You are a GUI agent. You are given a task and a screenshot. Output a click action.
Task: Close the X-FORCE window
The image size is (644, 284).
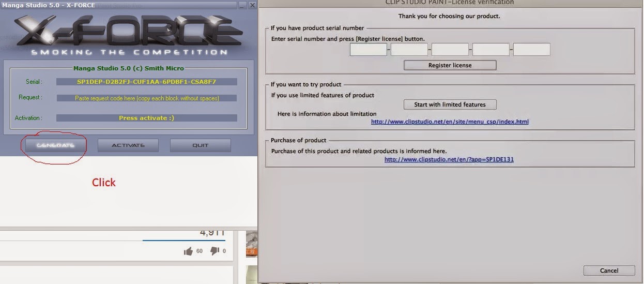pos(252,5)
